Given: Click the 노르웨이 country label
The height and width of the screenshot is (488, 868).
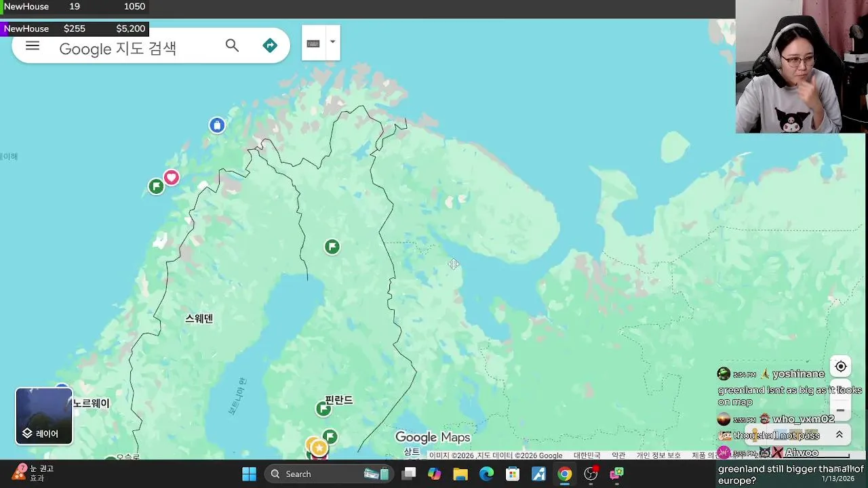Looking at the screenshot, I should point(92,403).
